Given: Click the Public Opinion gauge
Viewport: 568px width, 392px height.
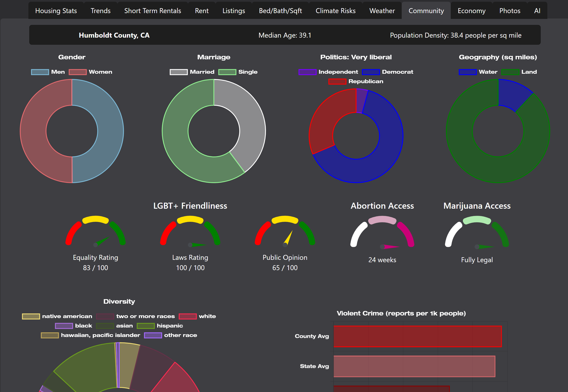Looking at the screenshot, I should tap(285, 231).
